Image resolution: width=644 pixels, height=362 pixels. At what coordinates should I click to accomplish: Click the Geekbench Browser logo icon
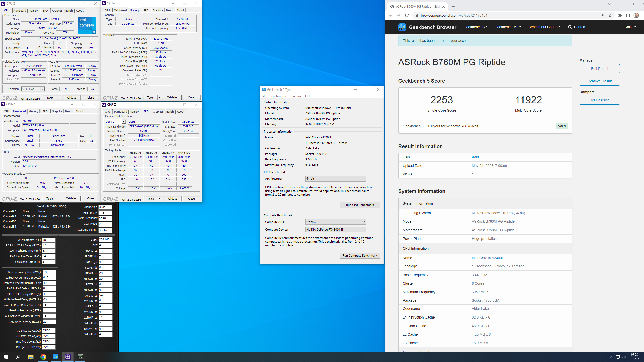coord(402,27)
